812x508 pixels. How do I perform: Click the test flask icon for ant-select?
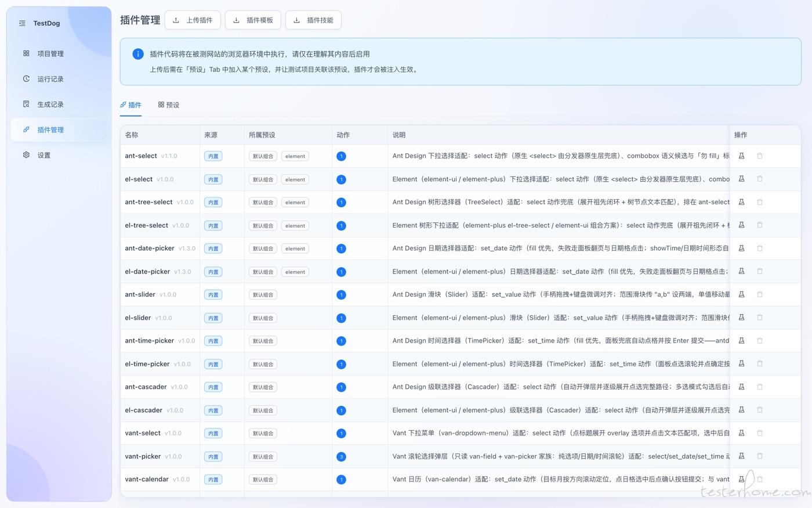(741, 156)
